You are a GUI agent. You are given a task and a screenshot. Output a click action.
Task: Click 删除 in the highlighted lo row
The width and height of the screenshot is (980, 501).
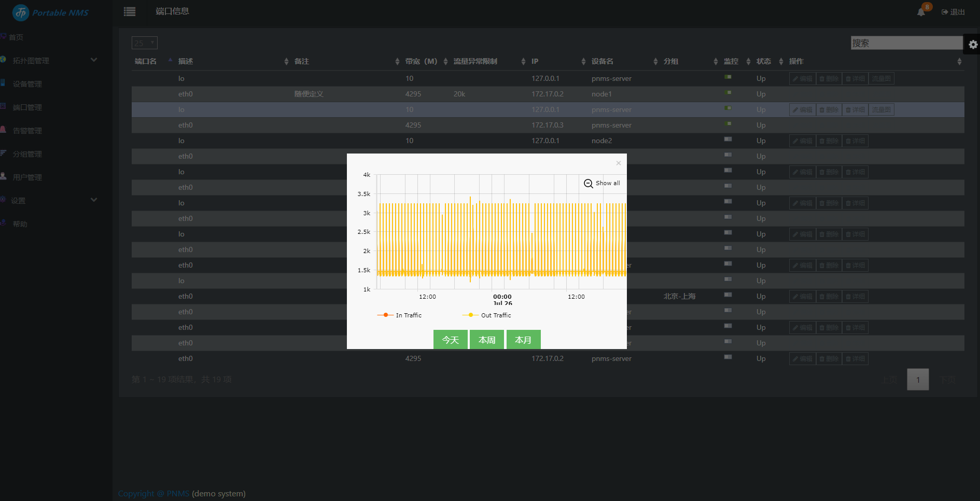(829, 110)
